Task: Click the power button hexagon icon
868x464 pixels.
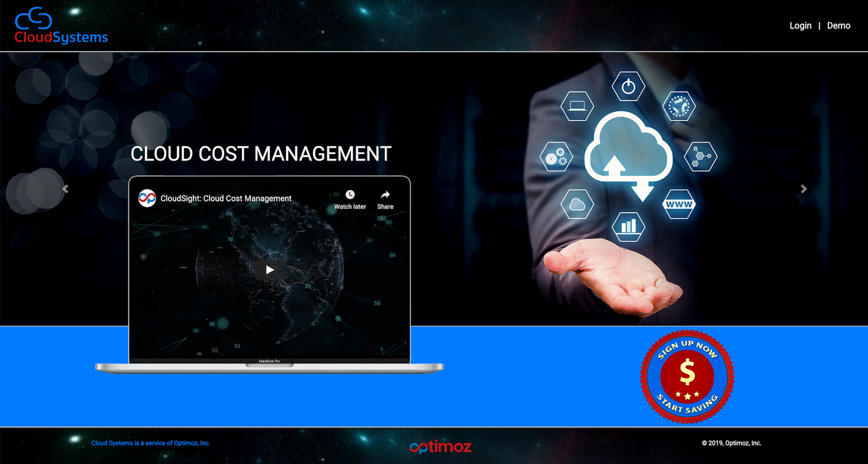Action: (x=628, y=86)
